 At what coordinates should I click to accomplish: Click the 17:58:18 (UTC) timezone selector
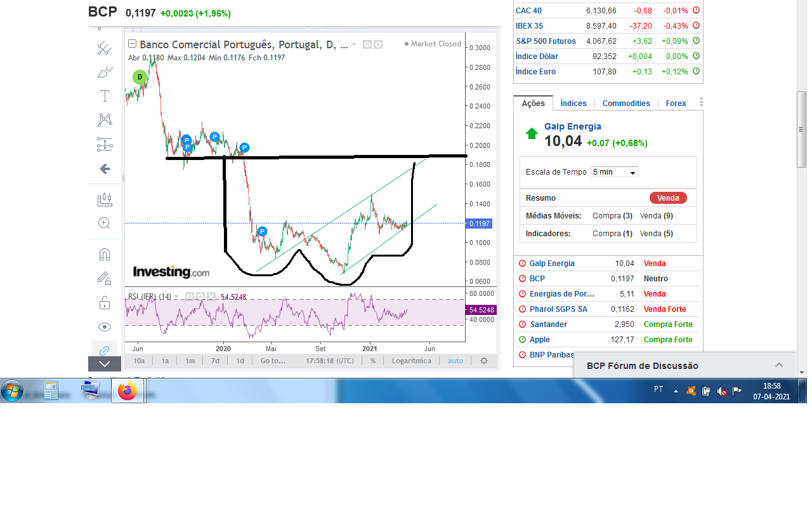[330, 361]
